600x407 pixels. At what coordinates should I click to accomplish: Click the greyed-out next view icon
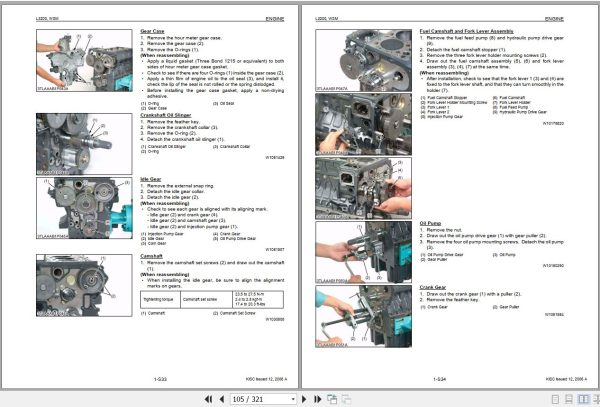click(x=346, y=399)
